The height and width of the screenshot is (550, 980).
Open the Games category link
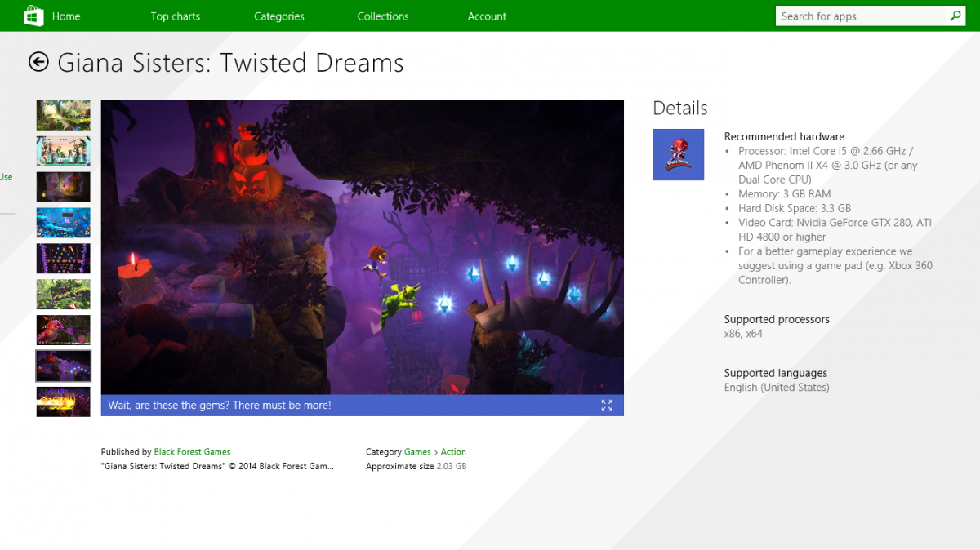(417, 451)
